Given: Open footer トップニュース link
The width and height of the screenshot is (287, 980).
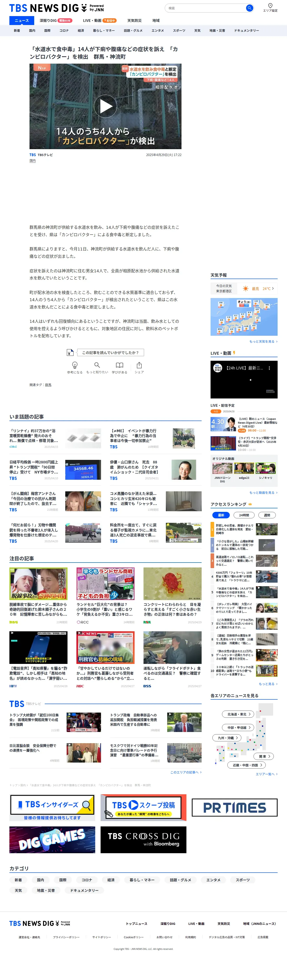Looking at the screenshot, I should [136, 924].
